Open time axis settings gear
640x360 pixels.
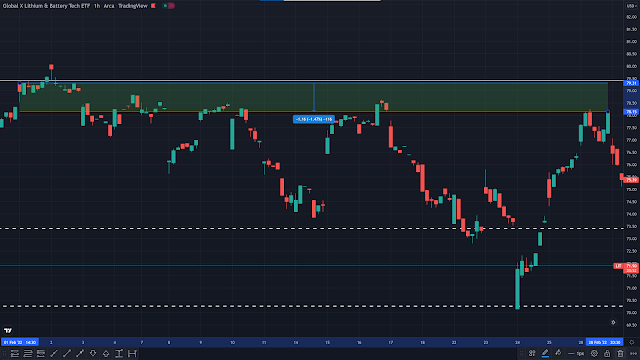[631, 342]
